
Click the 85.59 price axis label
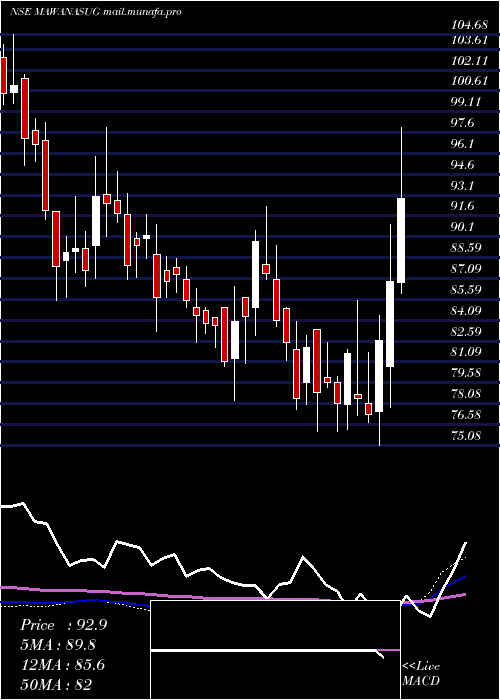(467, 289)
